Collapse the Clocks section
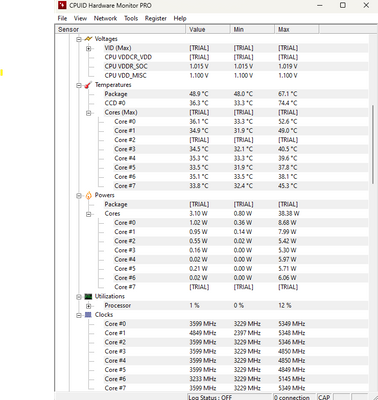This screenshot has height=400, width=378. (79, 315)
